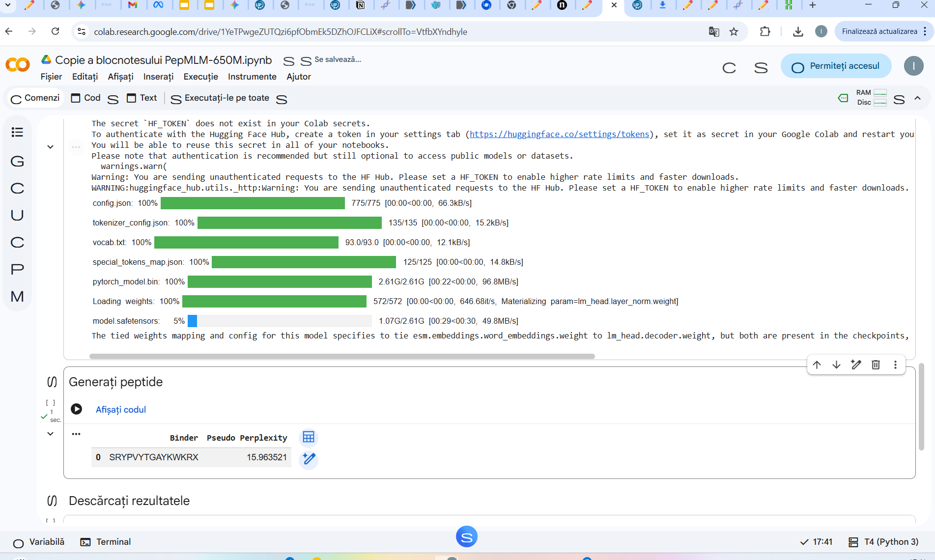The height and width of the screenshot is (560, 935).
Task: Click the address bar URL
Action: (281, 32)
